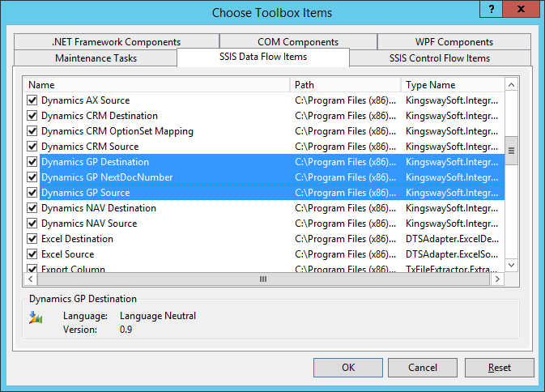Click the DTSAdapter.ExcelSo... type name cell
The image size is (545, 392).
pyautogui.click(x=452, y=254)
